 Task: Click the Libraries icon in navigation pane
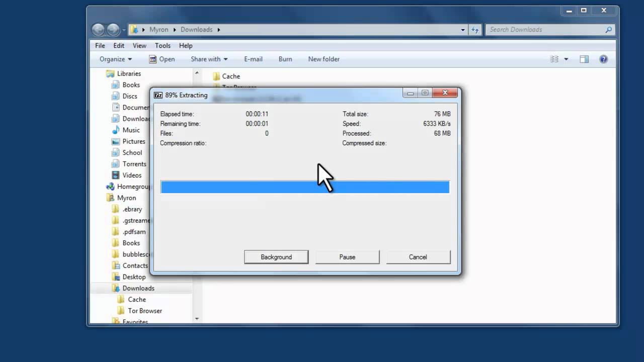tap(110, 73)
